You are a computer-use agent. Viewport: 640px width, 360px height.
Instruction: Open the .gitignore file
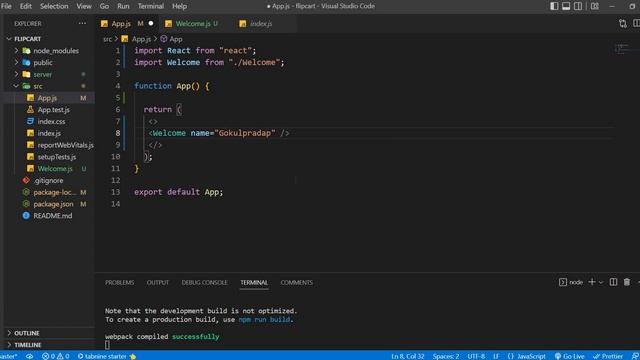[x=49, y=180]
